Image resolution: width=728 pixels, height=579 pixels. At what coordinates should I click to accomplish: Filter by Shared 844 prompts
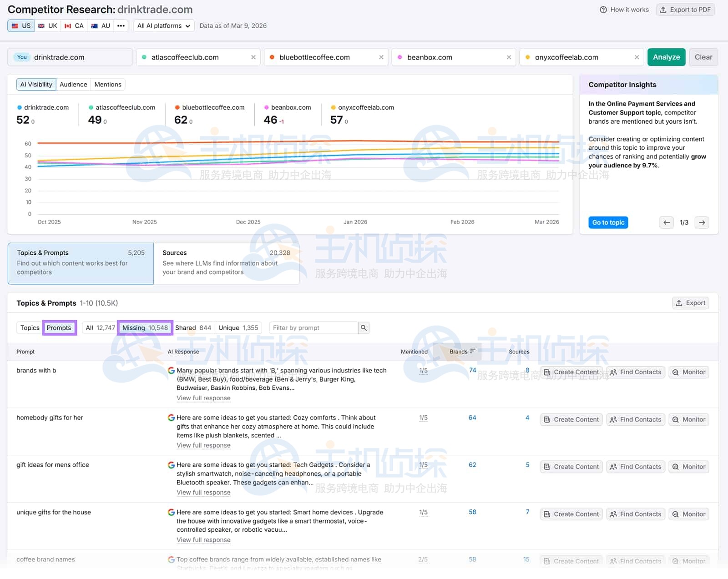tap(193, 328)
